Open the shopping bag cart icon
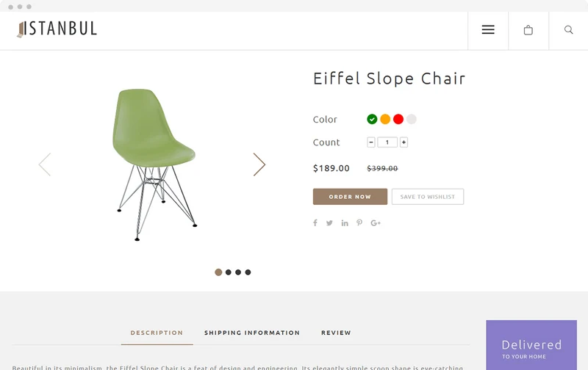The height and width of the screenshot is (370, 588). click(528, 30)
